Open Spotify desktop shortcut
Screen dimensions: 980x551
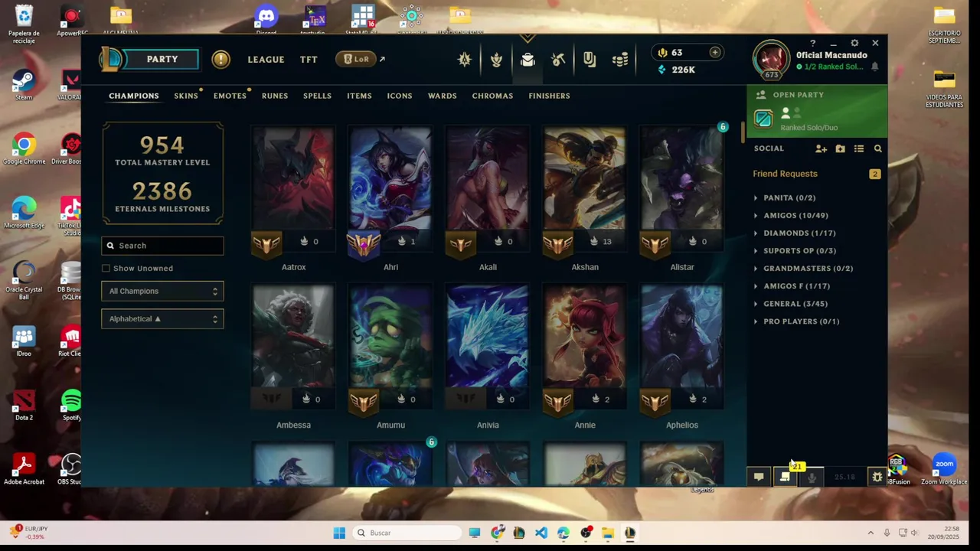(x=71, y=406)
